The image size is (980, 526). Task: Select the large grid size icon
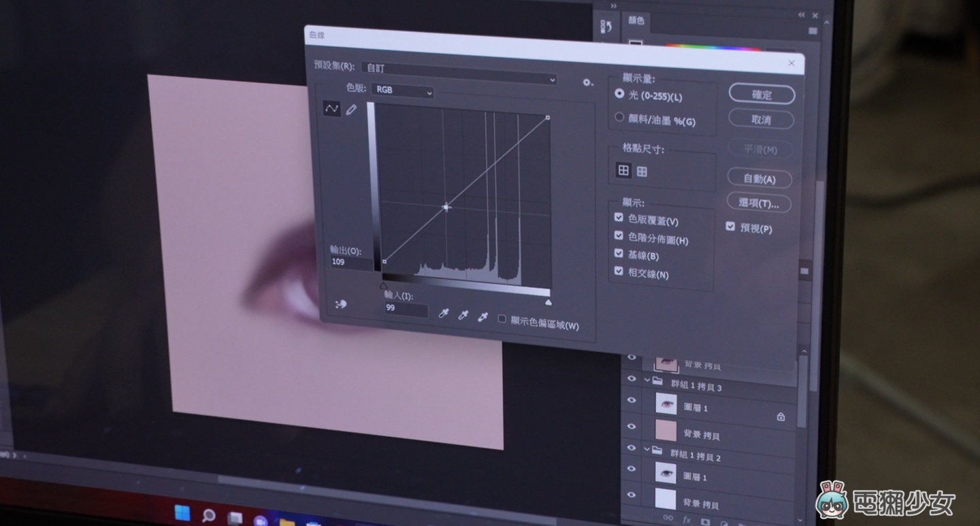623,171
